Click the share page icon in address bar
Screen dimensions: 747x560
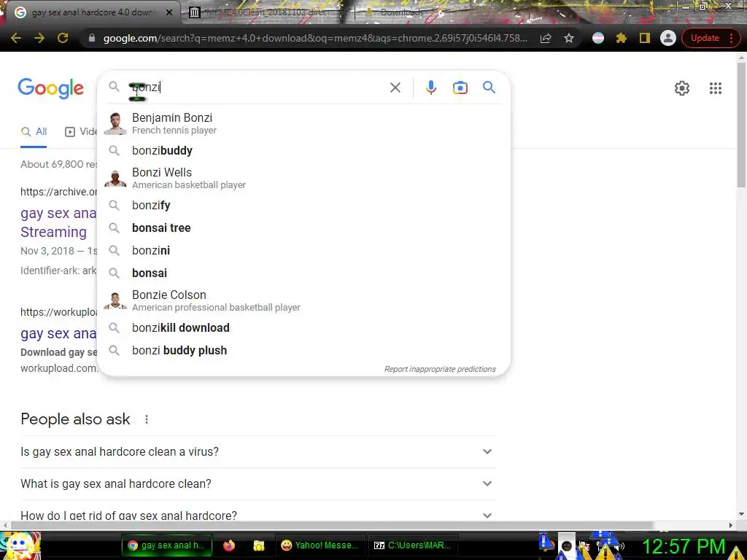[x=546, y=38]
